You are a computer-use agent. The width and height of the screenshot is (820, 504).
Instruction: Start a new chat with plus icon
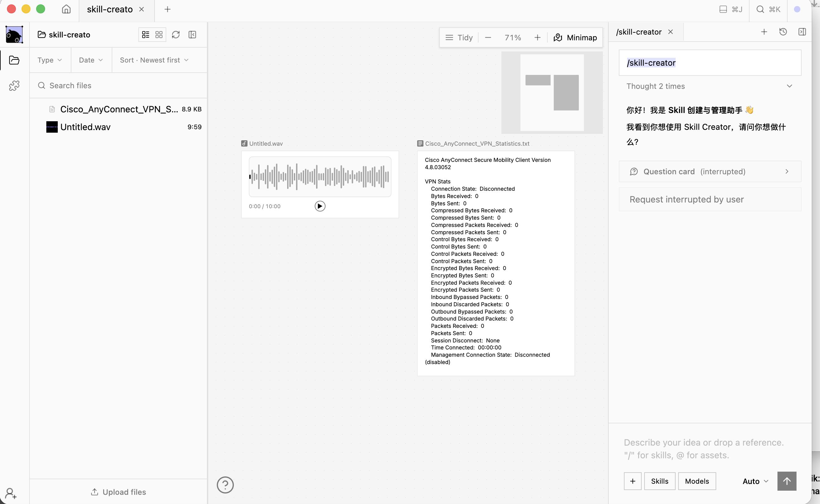tap(764, 32)
